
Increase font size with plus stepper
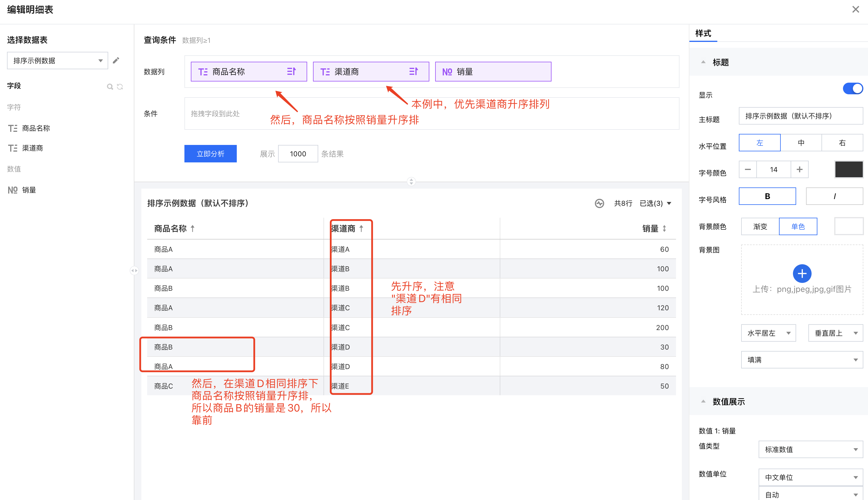799,169
